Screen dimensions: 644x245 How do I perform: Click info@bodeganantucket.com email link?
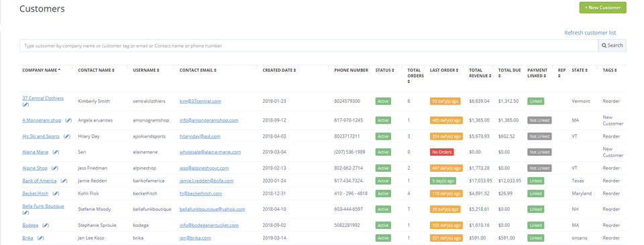coord(209,226)
